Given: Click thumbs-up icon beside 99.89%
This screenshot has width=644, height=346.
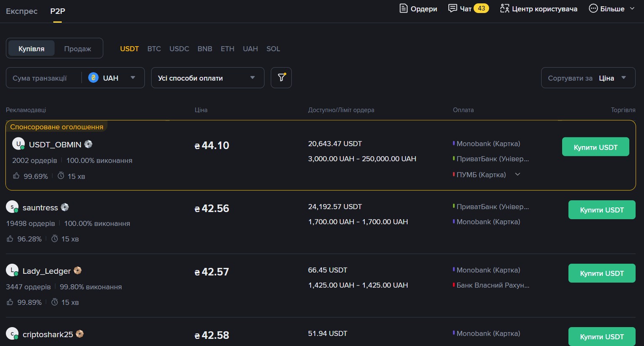Looking at the screenshot, I should click(10, 302).
